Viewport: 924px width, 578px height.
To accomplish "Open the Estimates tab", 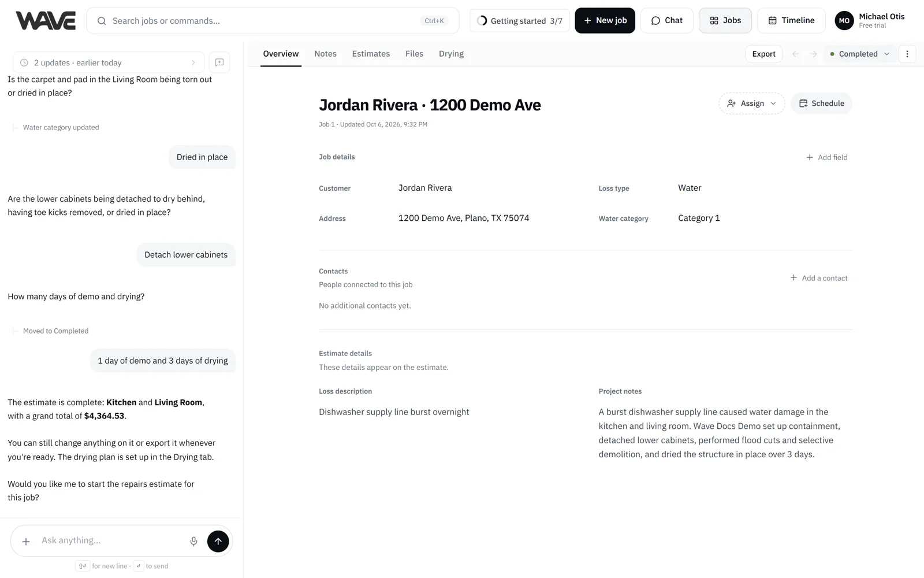I will (x=371, y=54).
